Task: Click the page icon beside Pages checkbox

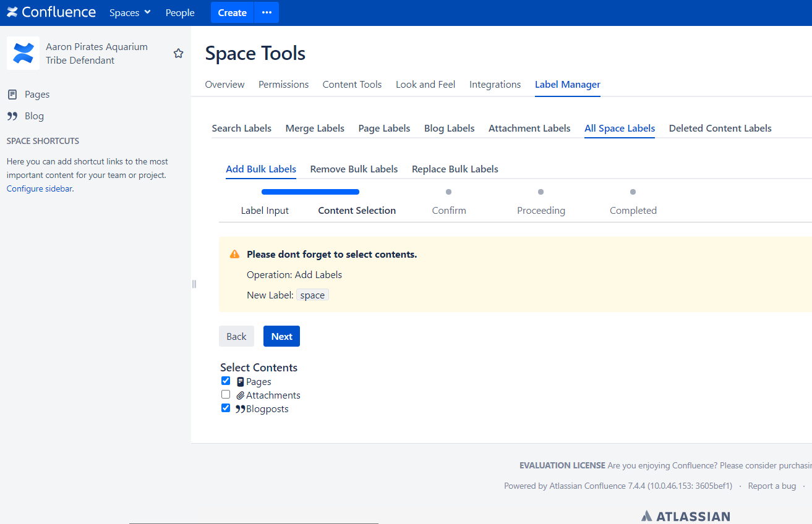Action: tap(241, 382)
